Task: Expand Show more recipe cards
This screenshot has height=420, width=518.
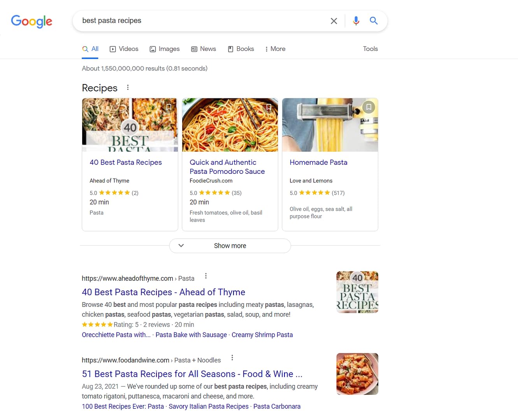Action: (230, 245)
